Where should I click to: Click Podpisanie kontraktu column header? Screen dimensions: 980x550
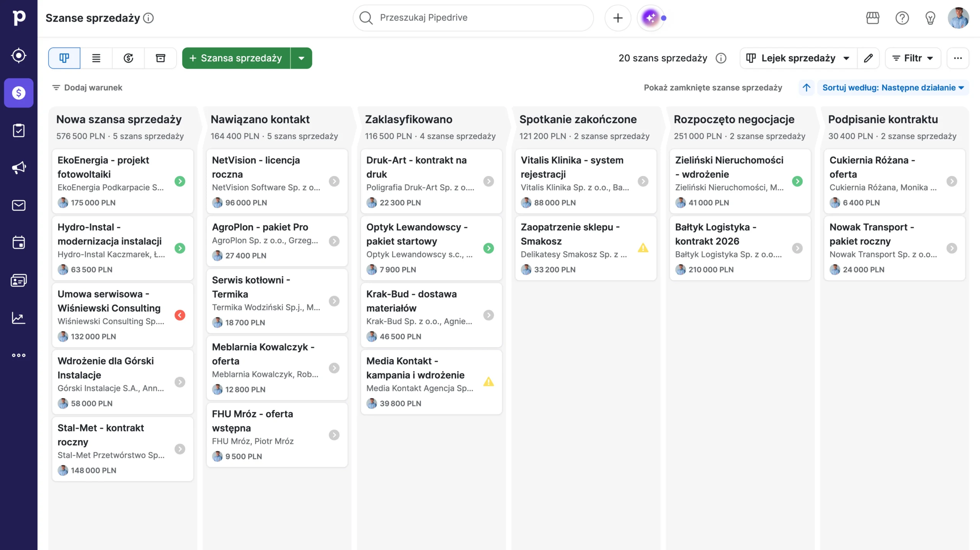click(x=883, y=119)
